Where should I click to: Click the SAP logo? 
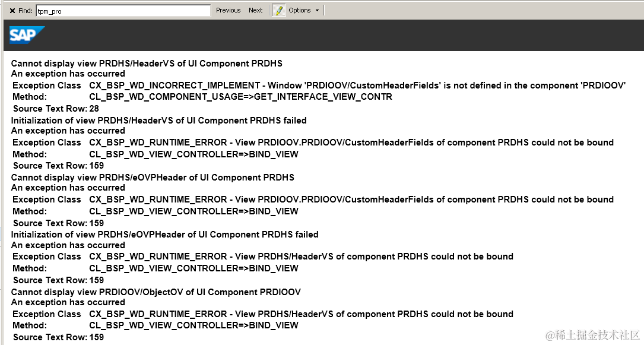[x=27, y=35]
